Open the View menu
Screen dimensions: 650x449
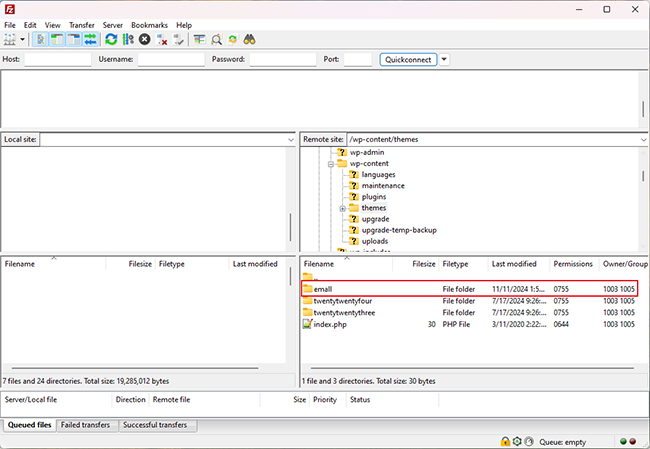click(x=53, y=25)
